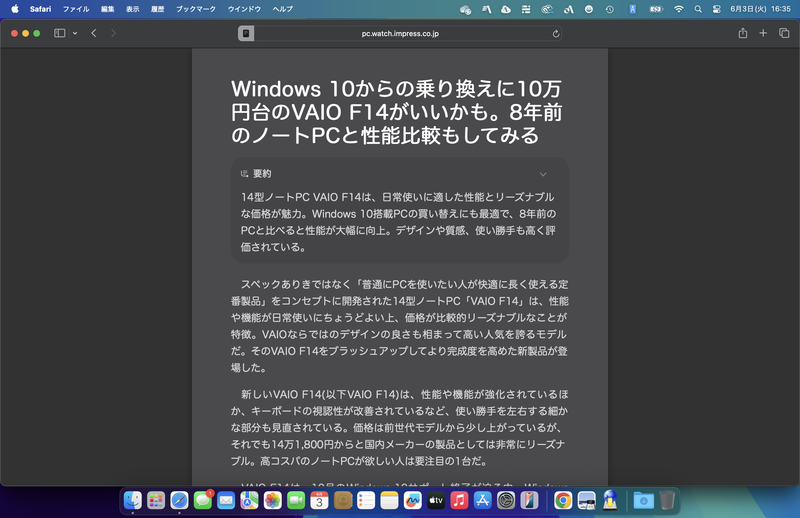Screen dimensions: 800x518
Task: Open the 表示 menu
Action: [x=133, y=9]
